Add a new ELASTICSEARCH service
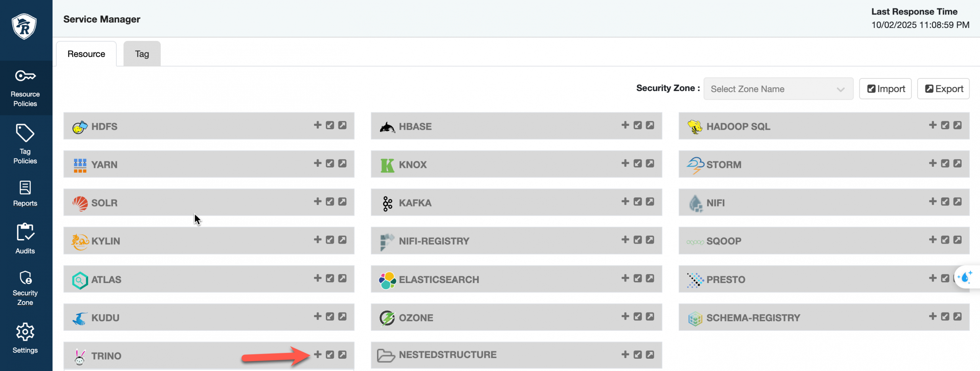980x371 pixels. pos(625,278)
